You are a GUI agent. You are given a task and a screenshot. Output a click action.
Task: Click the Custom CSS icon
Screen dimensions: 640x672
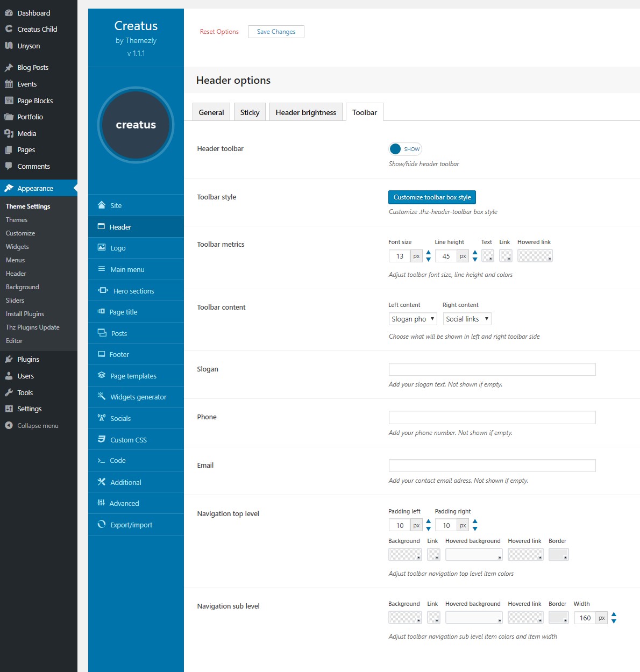[x=102, y=440]
